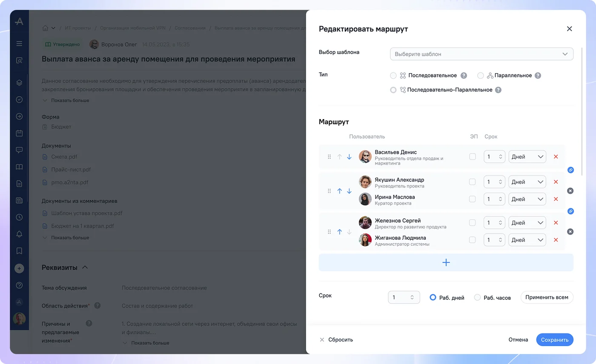Open ИТ проекты breadcrumb
596x364 pixels.
coord(77,28)
